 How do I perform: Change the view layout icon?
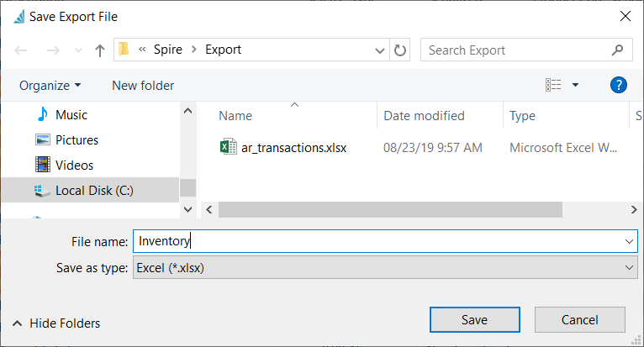coord(553,85)
